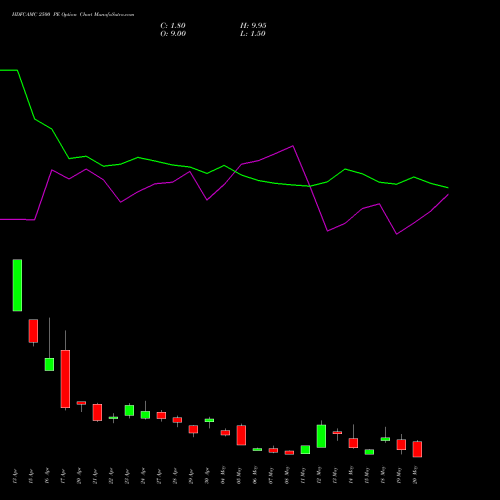Click the tall green first candlestick

[17, 285]
